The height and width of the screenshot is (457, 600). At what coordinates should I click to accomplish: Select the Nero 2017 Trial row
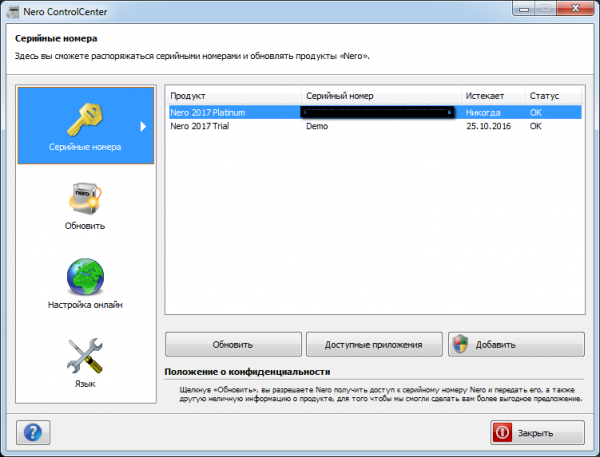375,126
